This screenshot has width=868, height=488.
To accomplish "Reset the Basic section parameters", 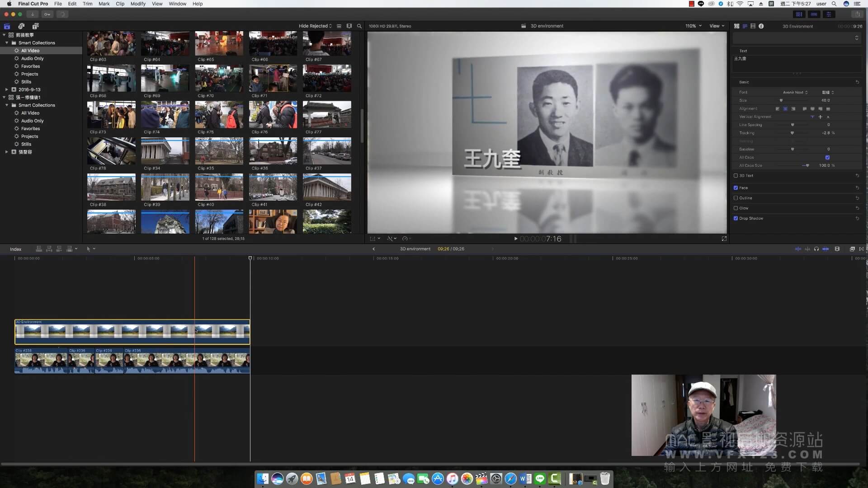I will coord(857,82).
